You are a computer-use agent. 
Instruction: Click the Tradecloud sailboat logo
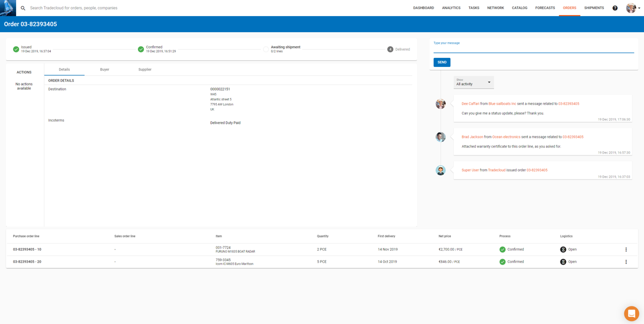click(x=8, y=8)
